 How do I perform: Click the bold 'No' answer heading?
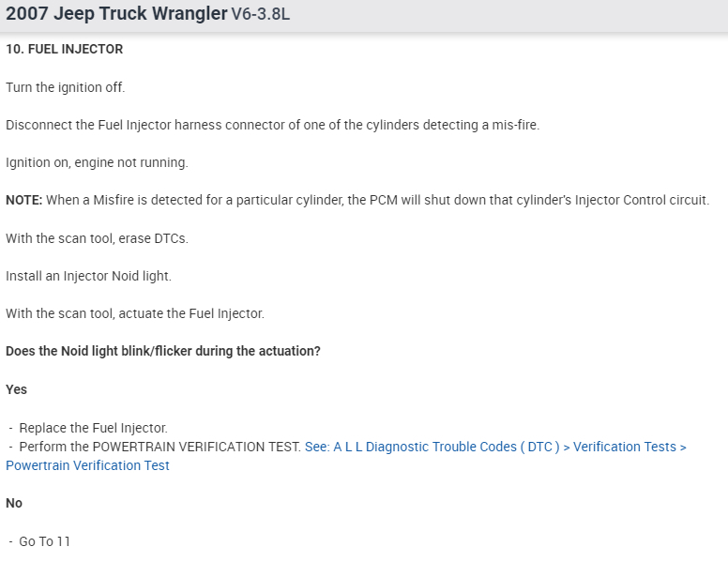coord(14,503)
